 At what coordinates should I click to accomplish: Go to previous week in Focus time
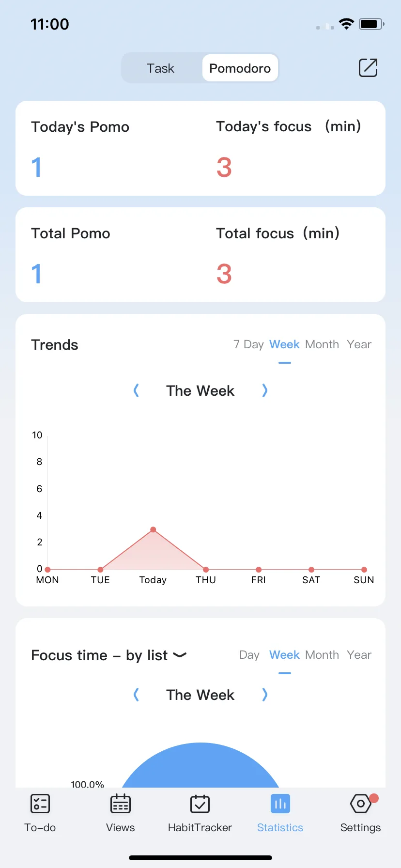pyautogui.click(x=136, y=695)
